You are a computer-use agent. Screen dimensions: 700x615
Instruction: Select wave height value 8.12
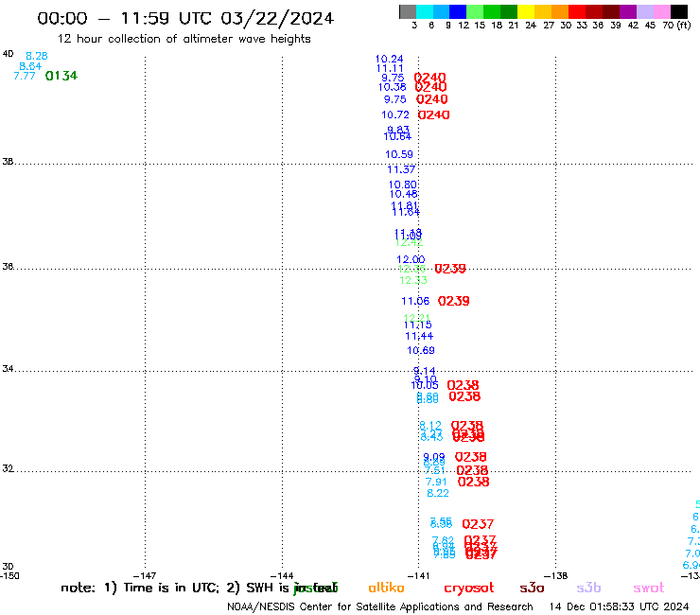(430, 426)
